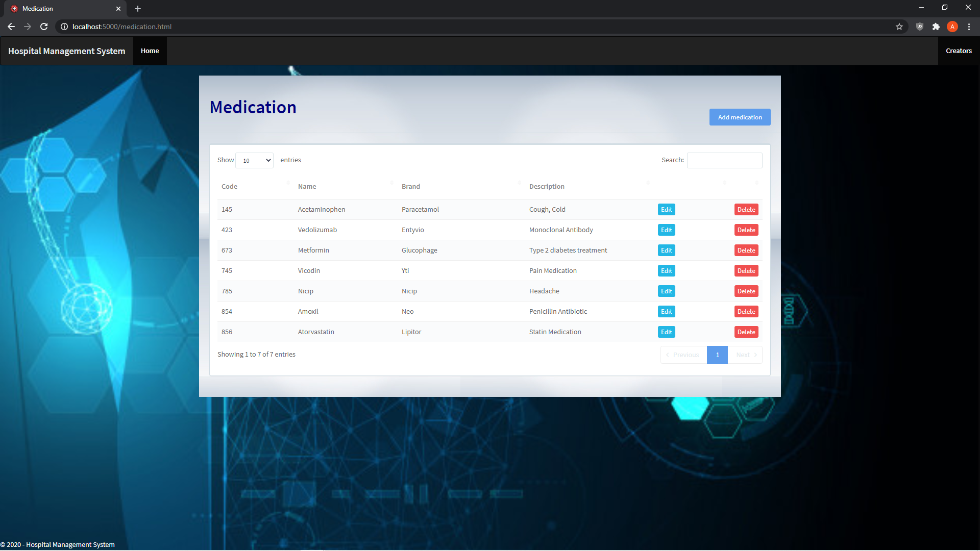This screenshot has height=551, width=980.
Task: Bookmark this page with the star icon
Action: [x=899, y=27]
